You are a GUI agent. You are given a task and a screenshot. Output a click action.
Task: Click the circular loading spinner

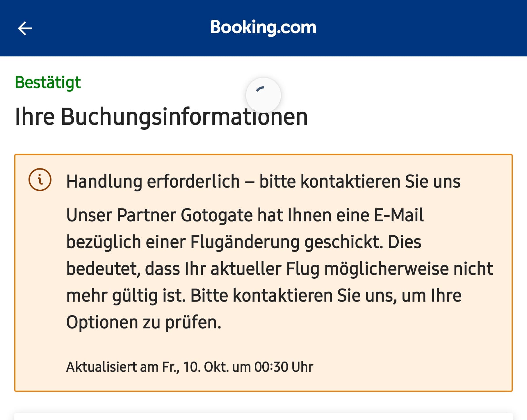click(263, 95)
